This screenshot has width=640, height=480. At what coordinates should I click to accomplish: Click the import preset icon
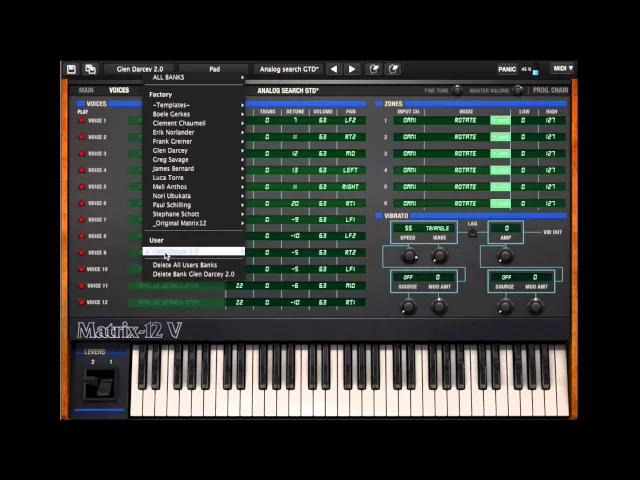[374, 69]
